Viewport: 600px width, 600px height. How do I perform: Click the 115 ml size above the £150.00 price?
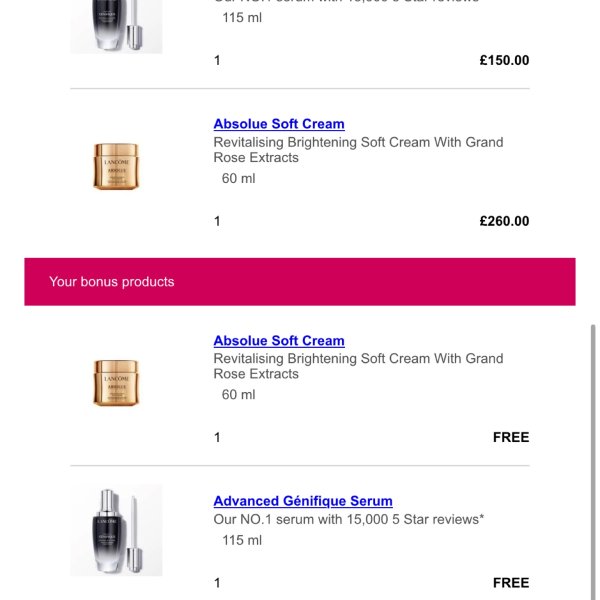tap(242, 18)
